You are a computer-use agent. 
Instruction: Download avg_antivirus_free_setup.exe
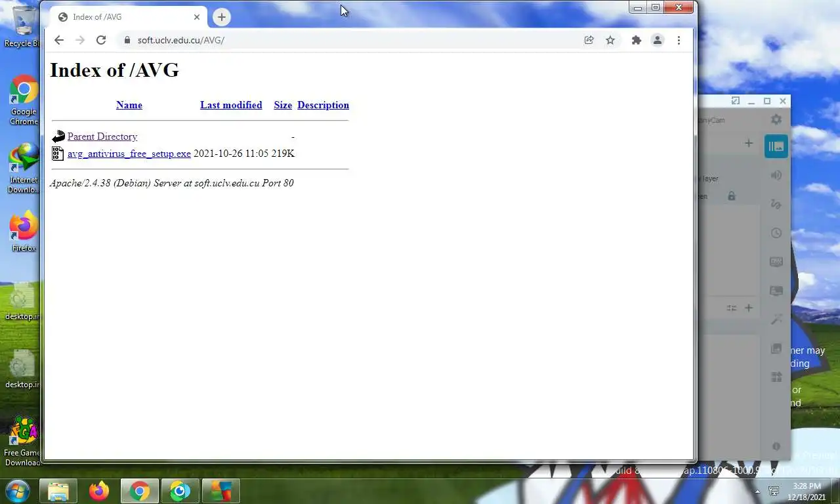tap(129, 154)
